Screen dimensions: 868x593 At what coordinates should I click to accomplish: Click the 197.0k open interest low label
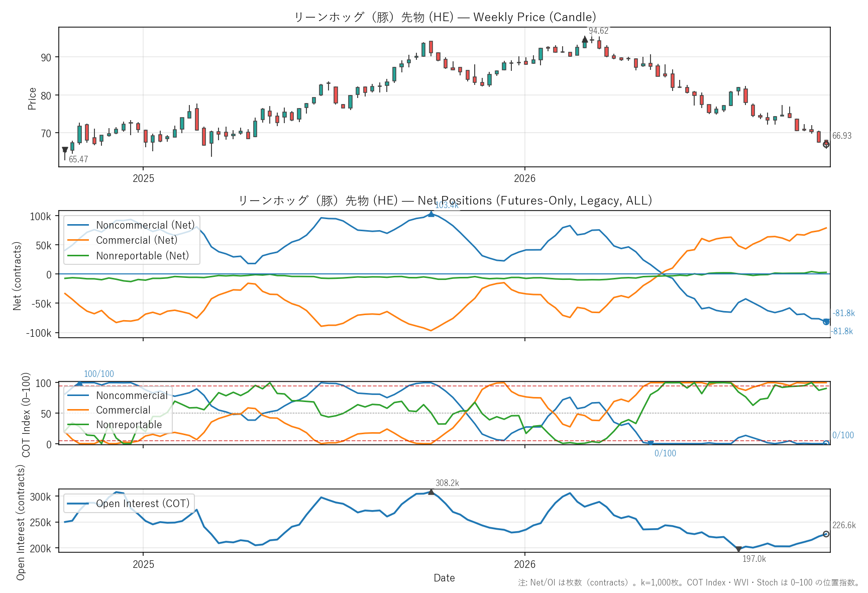[754, 559]
